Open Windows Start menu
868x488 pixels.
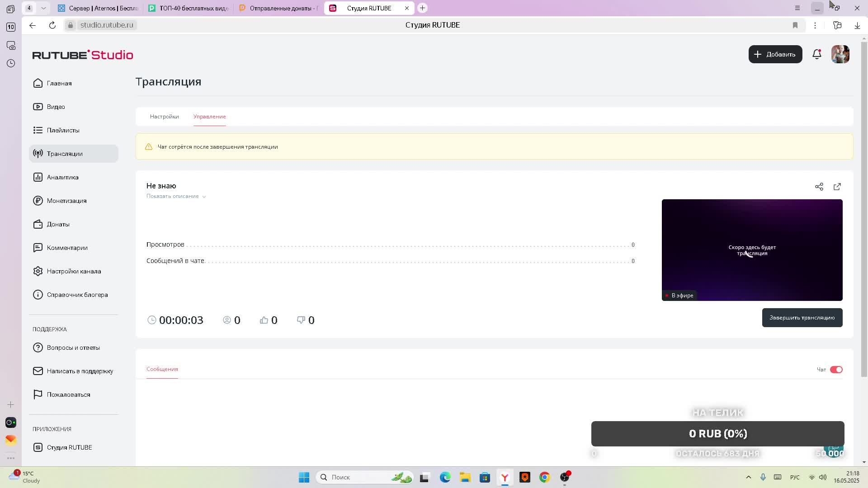point(304,477)
